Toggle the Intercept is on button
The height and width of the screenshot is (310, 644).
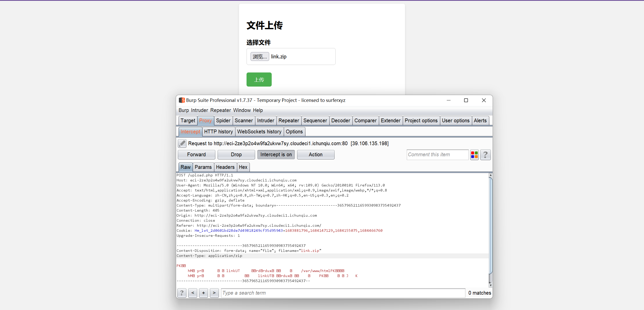[x=276, y=154]
